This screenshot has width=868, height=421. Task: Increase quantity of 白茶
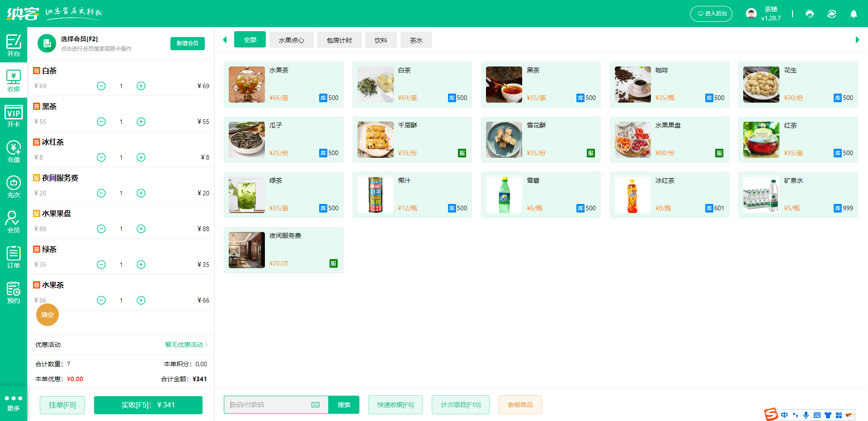click(141, 86)
